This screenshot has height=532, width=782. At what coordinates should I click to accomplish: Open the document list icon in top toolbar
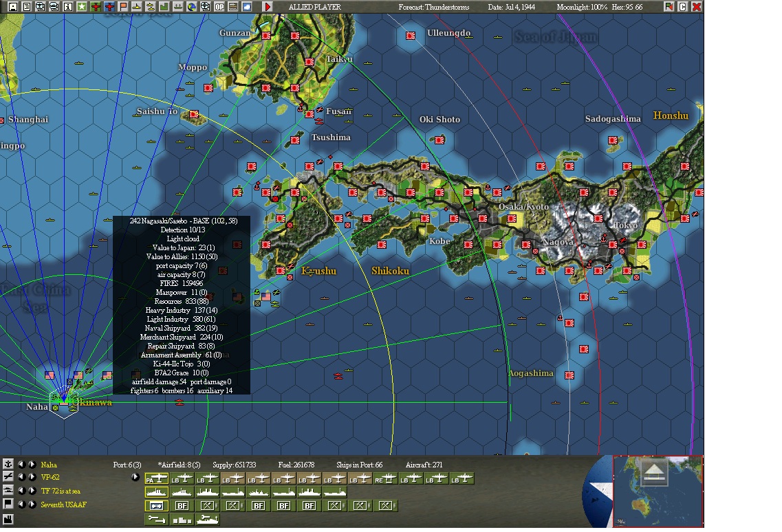27,6
